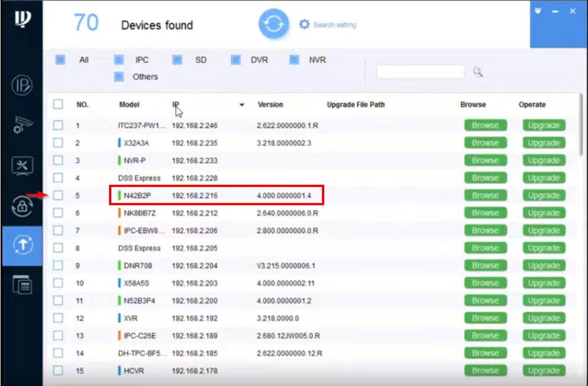Image resolution: width=588 pixels, height=386 pixels.
Task: Check the box for device NVR-P
Action: point(58,160)
